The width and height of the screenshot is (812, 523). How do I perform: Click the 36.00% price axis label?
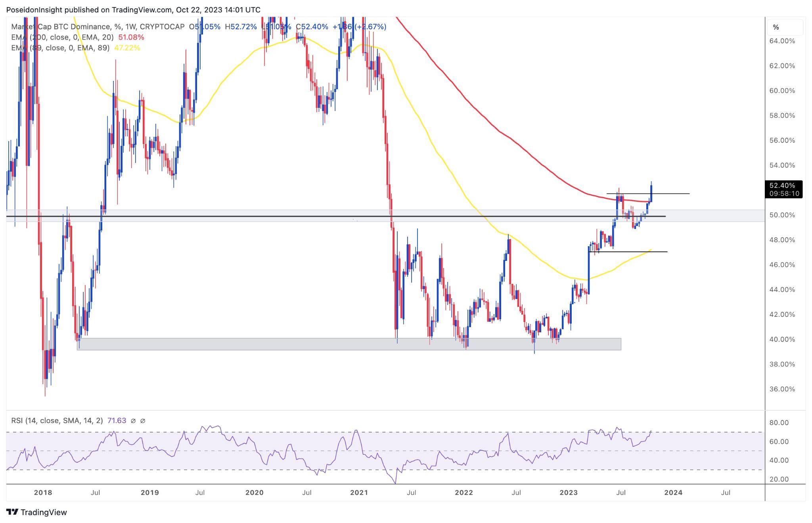click(782, 389)
